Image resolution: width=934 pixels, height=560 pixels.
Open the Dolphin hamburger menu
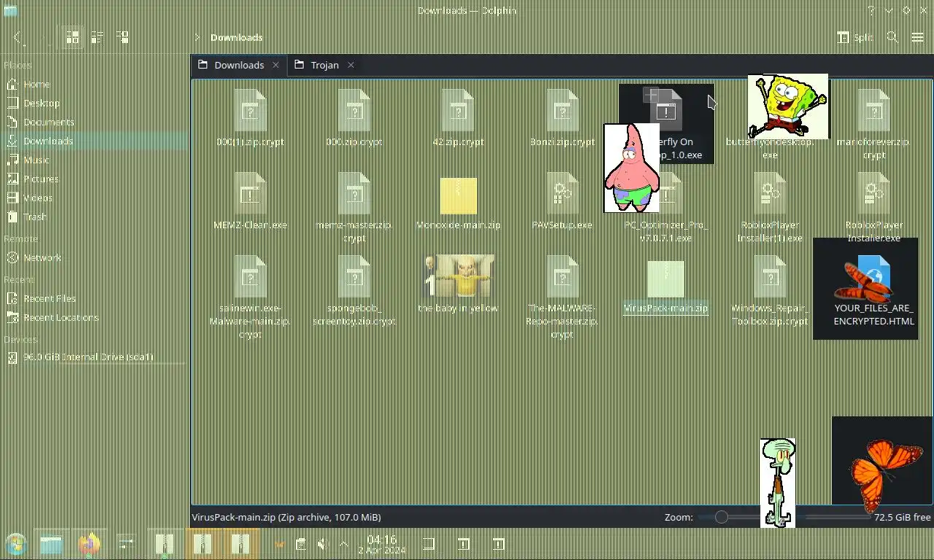pyautogui.click(x=917, y=37)
